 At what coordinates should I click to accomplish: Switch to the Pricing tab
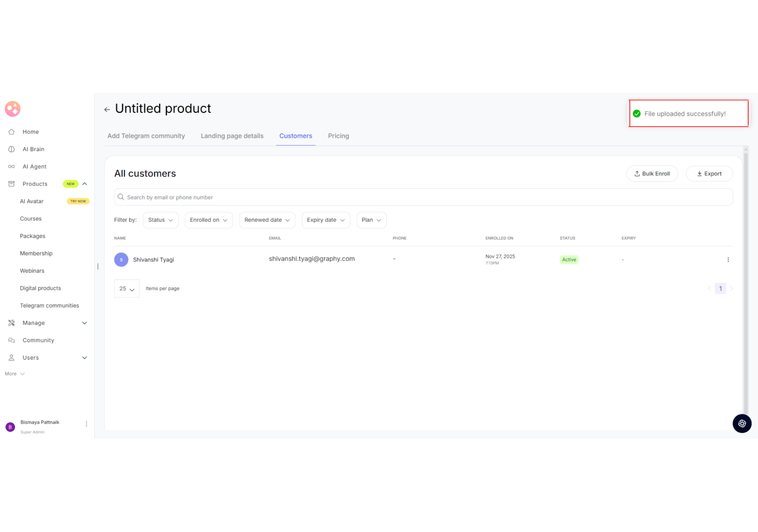pyautogui.click(x=338, y=136)
